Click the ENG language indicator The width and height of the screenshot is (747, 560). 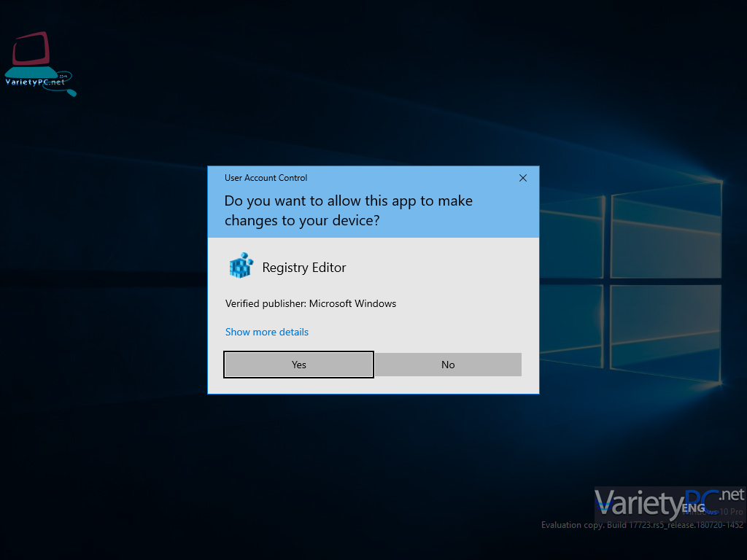693,508
